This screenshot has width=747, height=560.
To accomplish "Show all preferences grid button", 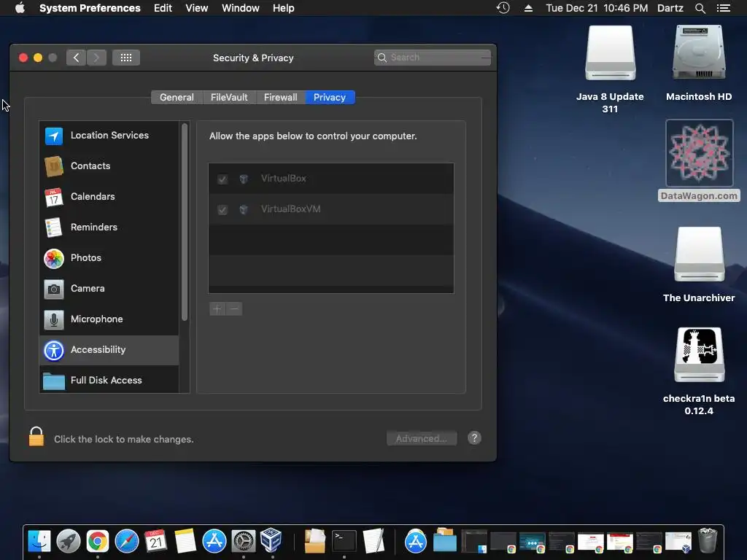I will point(126,58).
